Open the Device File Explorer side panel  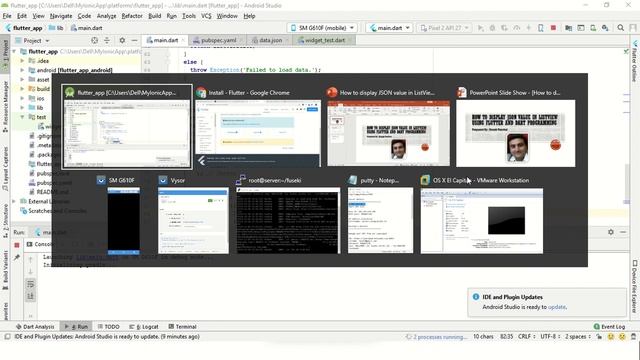(635, 287)
